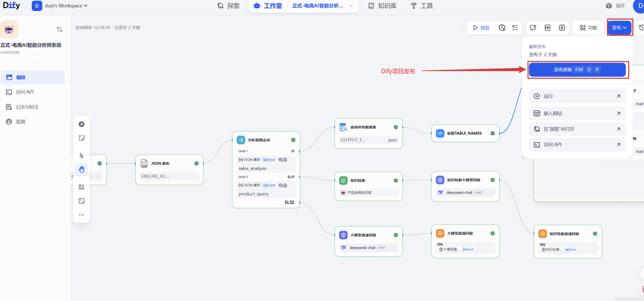644x301 pixels.
Task: Open the checklist icon in toolbar
Action: [515, 27]
